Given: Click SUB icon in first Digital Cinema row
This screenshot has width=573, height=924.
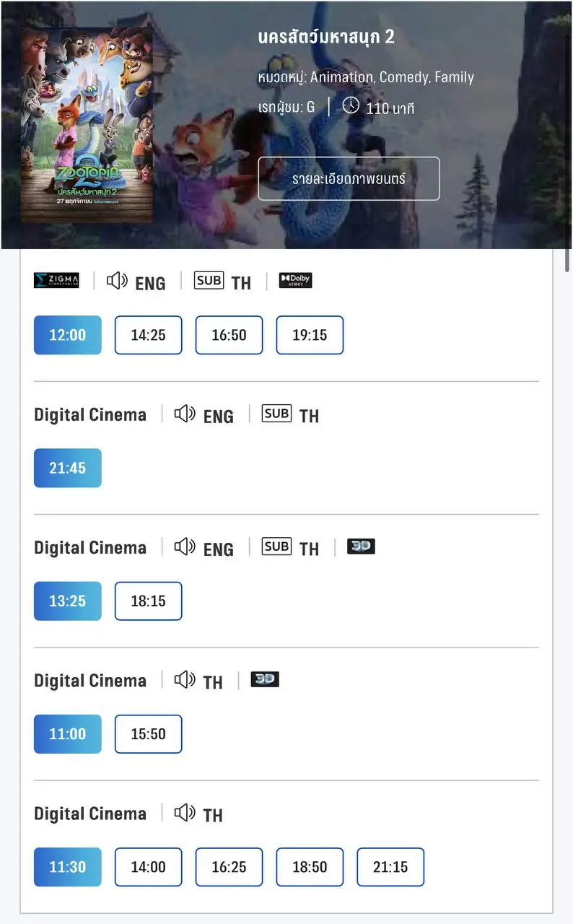Looking at the screenshot, I should click(276, 414).
